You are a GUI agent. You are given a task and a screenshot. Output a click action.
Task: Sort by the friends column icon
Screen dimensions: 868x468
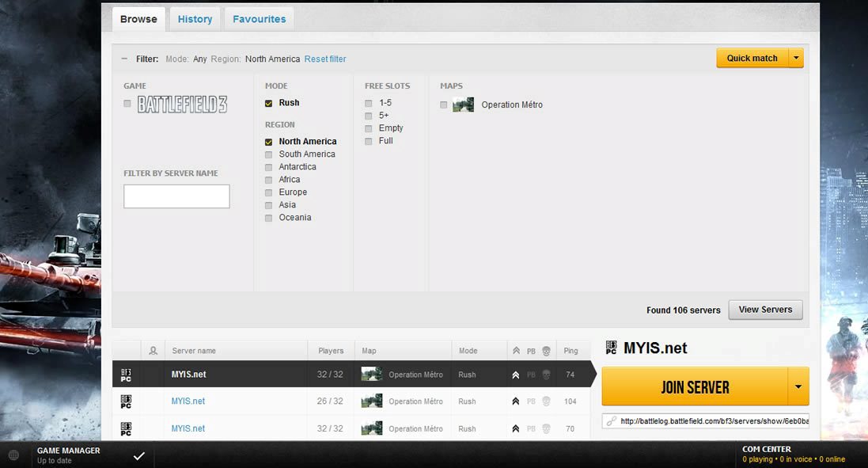click(154, 351)
